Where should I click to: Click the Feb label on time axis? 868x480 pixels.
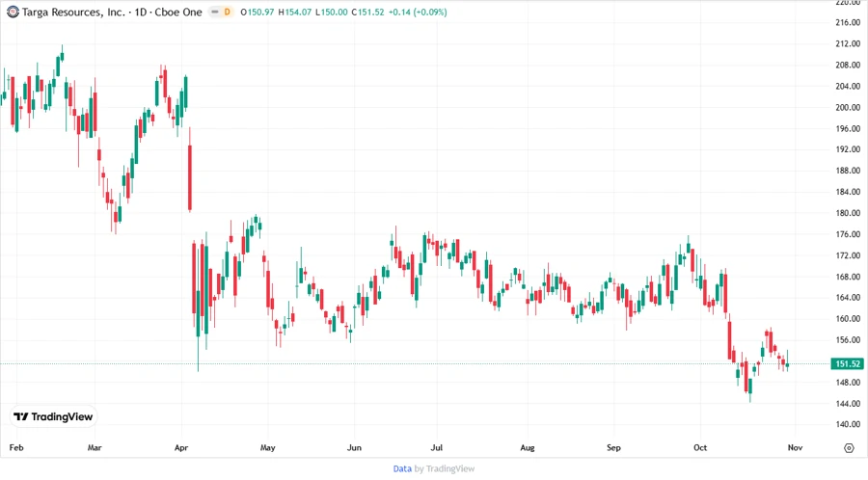pos(16,447)
